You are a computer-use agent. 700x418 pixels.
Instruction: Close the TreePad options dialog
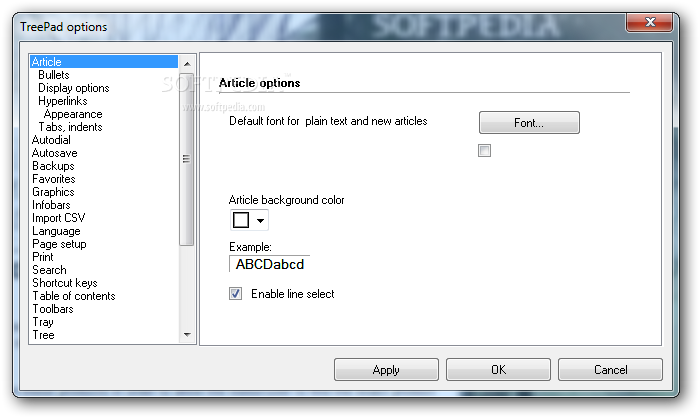click(x=650, y=22)
